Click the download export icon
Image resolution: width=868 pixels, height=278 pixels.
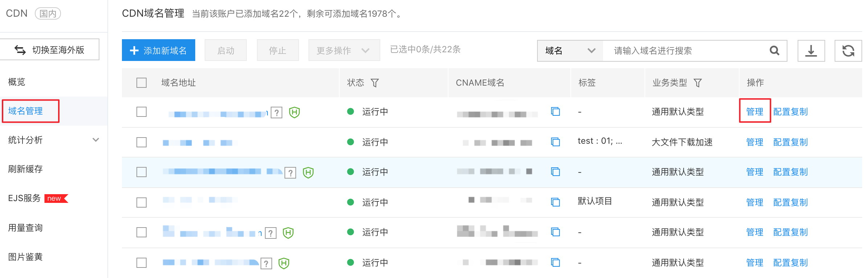[x=811, y=51]
